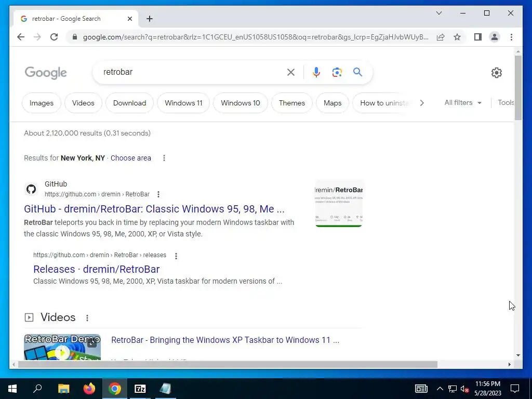Go back with Chrome's back arrow
This screenshot has width=532, height=399.
pos(21,37)
